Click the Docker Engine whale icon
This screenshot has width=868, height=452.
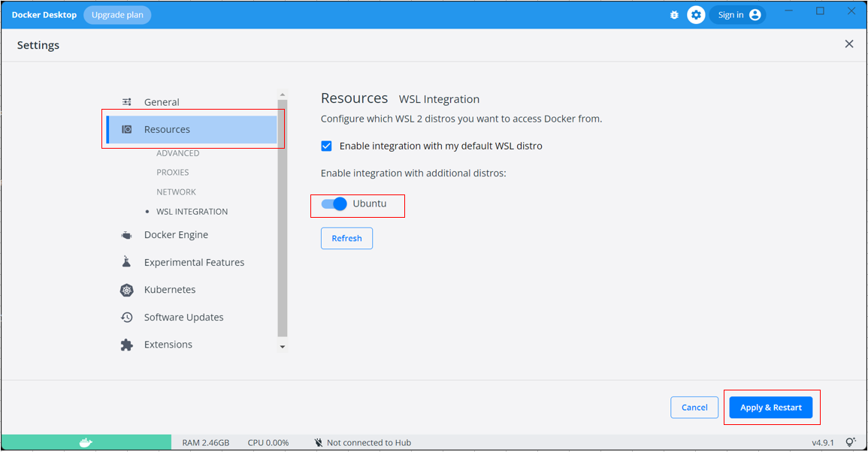127,235
